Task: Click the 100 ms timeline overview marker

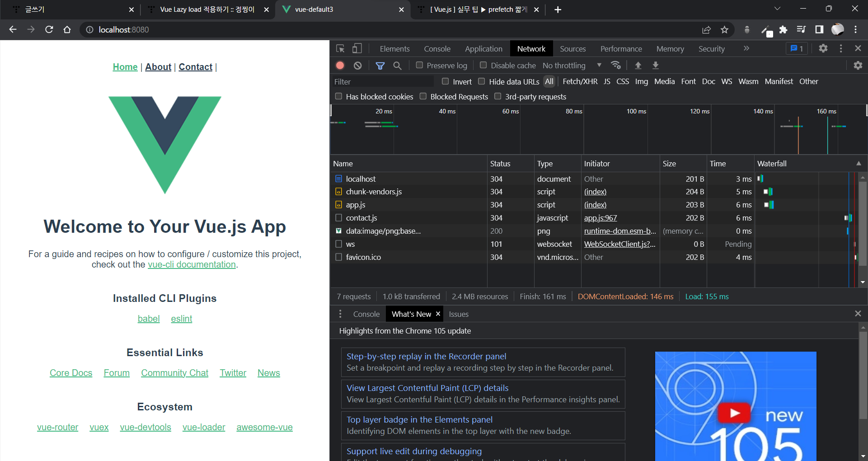Action: coord(636,111)
